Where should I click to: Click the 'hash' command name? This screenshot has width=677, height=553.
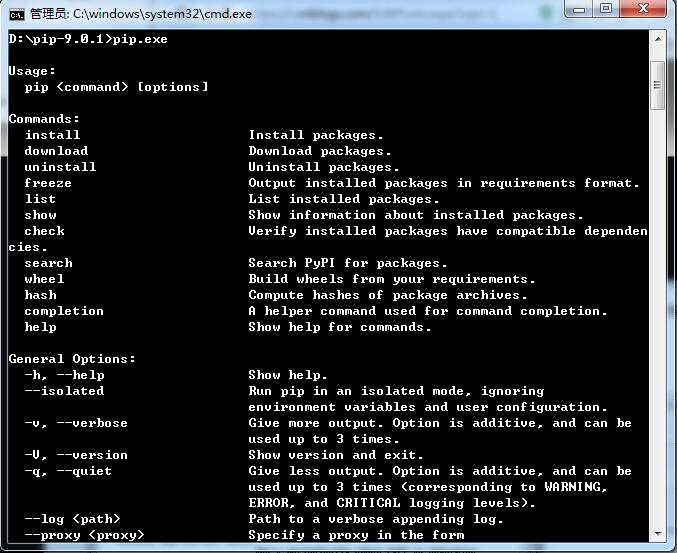40,295
